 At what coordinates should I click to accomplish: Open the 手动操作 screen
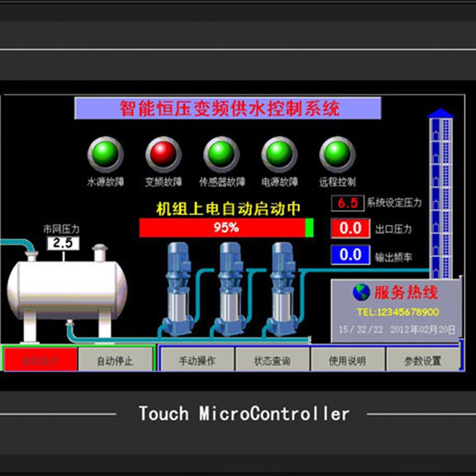click(x=197, y=360)
